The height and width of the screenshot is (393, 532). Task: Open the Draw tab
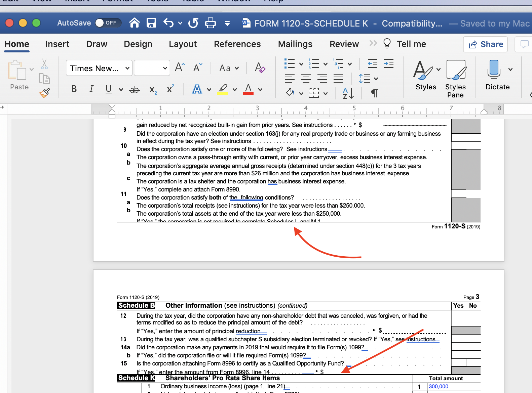click(x=97, y=44)
